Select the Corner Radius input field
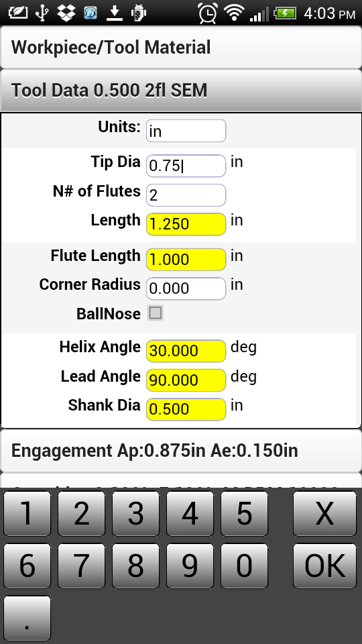Viewport: 362px width, 644px height. (186, 288)
